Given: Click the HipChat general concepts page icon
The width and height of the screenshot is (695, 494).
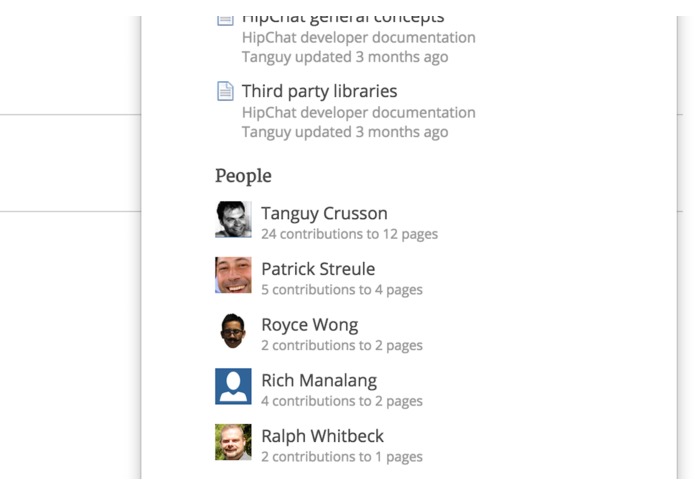Looking at the screenshot, I should pos(225,20).
